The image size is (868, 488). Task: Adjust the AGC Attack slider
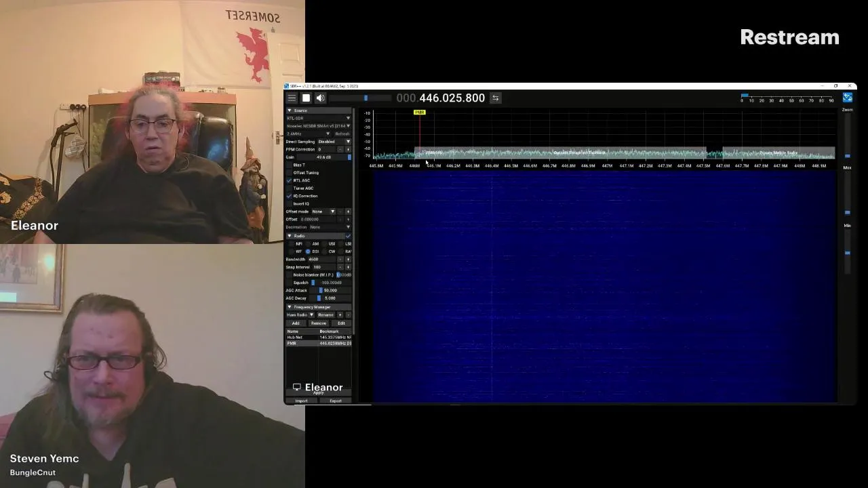330,291
